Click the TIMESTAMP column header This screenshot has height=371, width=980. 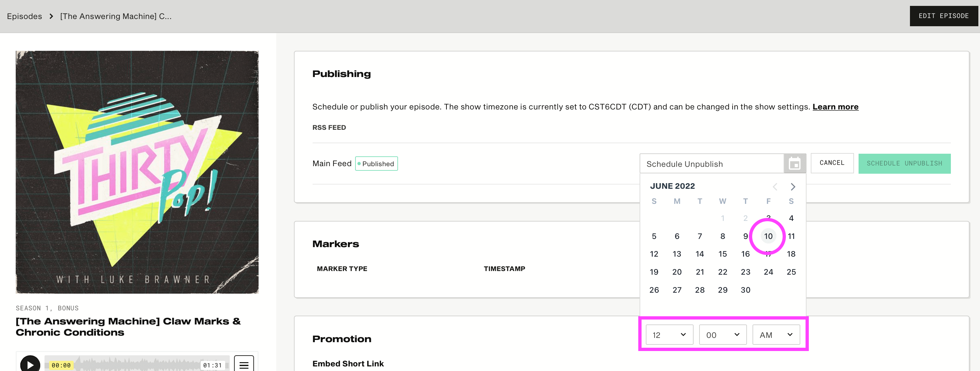504,268
